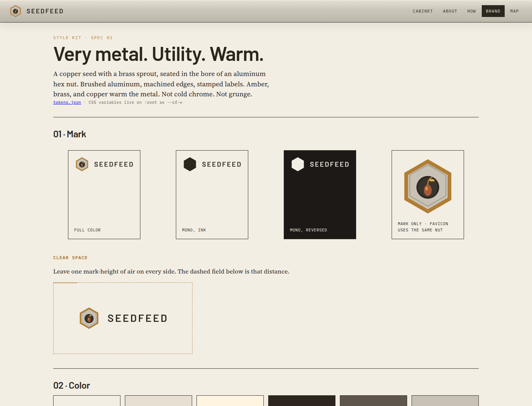Click the "02 · Color" section heading
This screenshot has height=406, width=532.
[x=72, y=385]
